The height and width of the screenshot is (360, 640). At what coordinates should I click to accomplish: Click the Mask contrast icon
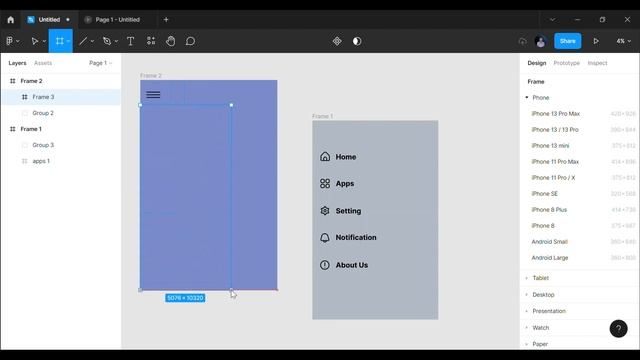[357, 41]
